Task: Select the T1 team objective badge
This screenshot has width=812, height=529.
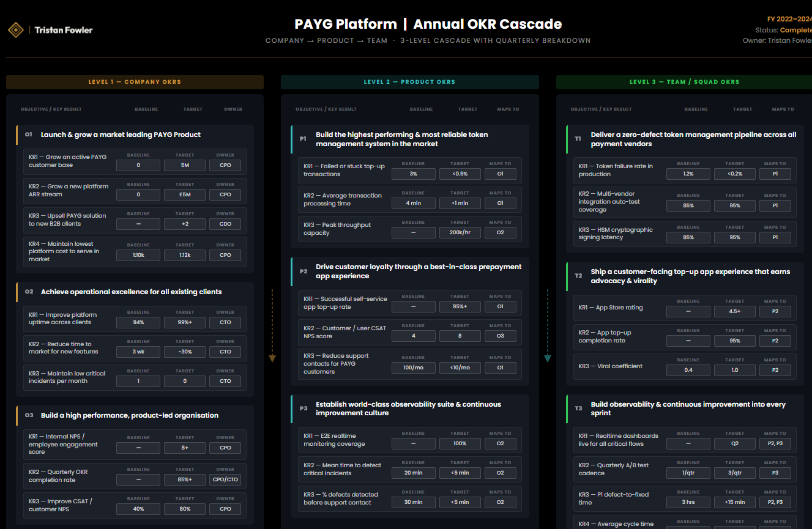Action: click(578, 139)
